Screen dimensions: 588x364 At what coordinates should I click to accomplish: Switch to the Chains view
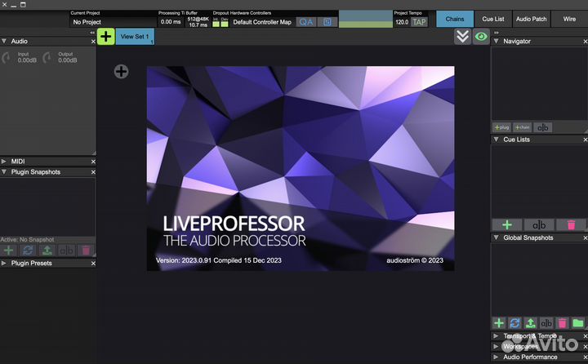pos(455,19)
